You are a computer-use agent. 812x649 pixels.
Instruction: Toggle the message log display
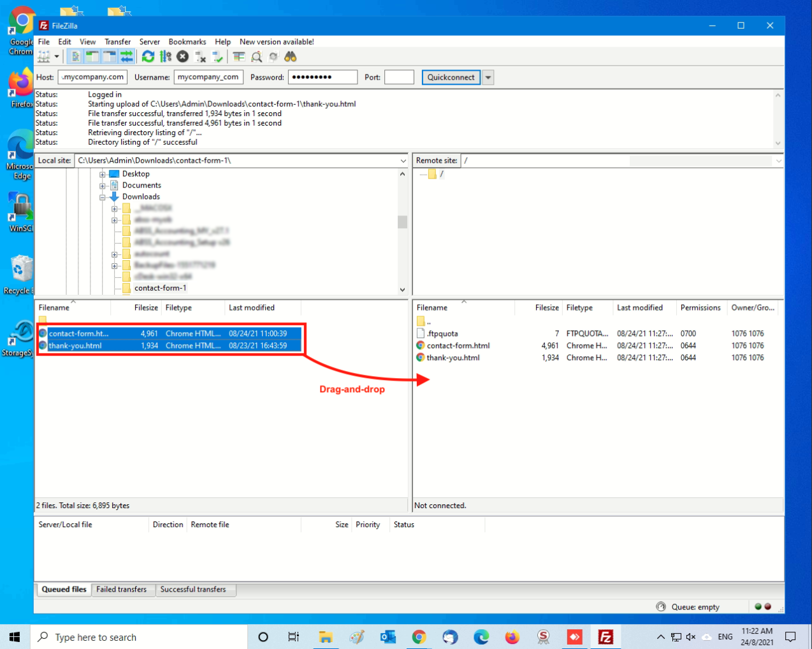pos(75,57)
